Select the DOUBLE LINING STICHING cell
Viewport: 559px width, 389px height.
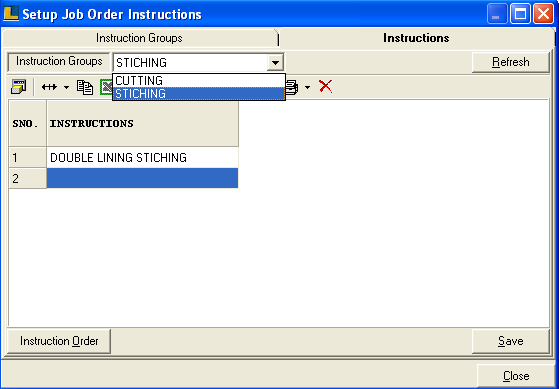tap(142, 158)
